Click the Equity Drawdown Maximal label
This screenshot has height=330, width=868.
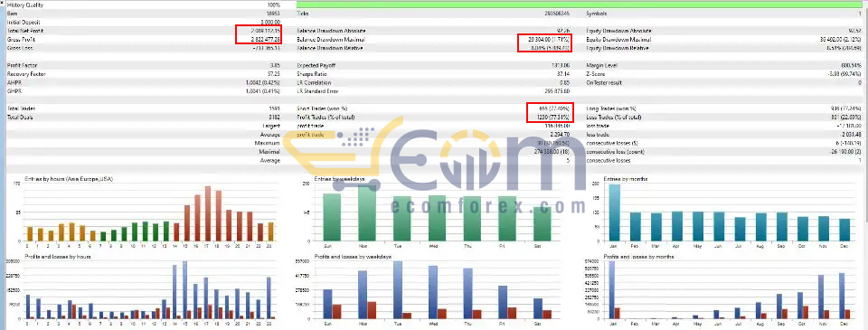click(618, 40)
